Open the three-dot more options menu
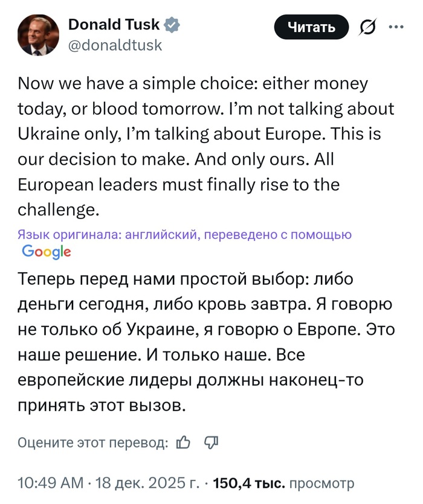The height and width of the screenshot is (504, 423). pyautogui.click(x=395, y=27)
